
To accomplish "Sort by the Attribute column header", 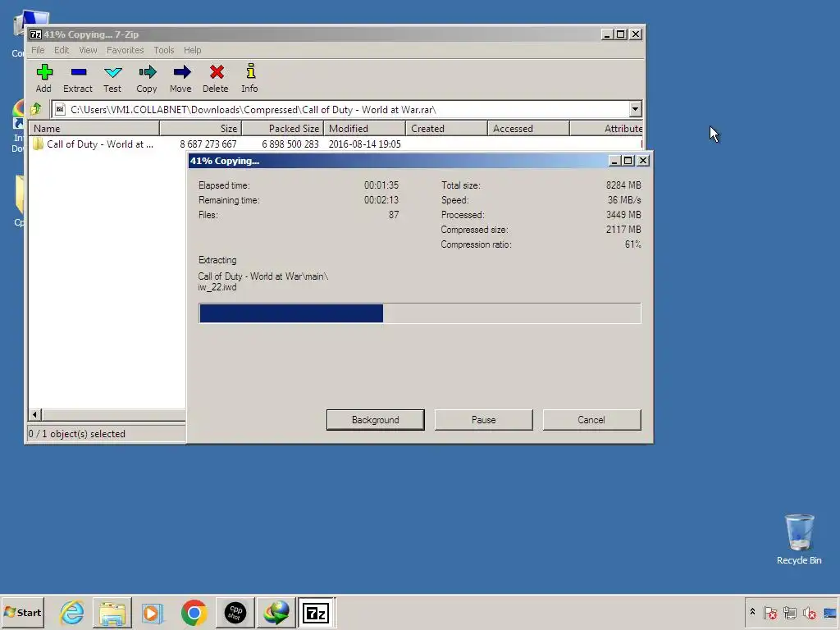I will 606,129.
